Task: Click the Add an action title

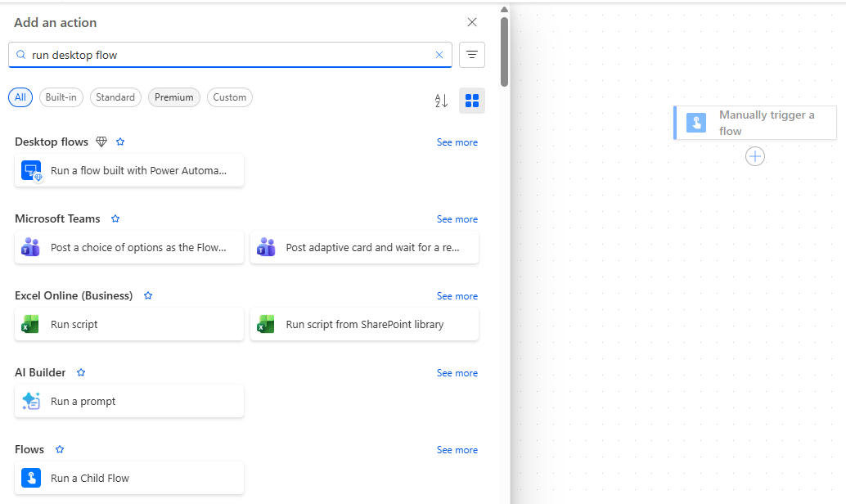Action: pos(56,23)
